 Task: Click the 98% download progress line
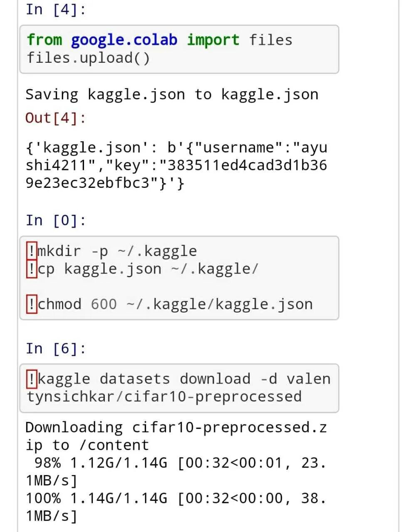175,463
